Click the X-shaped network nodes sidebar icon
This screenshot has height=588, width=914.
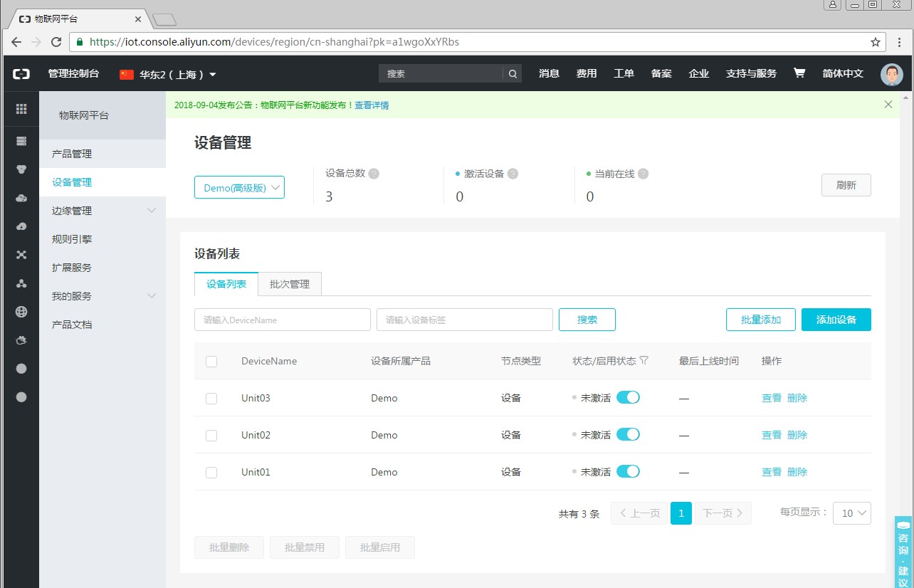tap(21, 255)
